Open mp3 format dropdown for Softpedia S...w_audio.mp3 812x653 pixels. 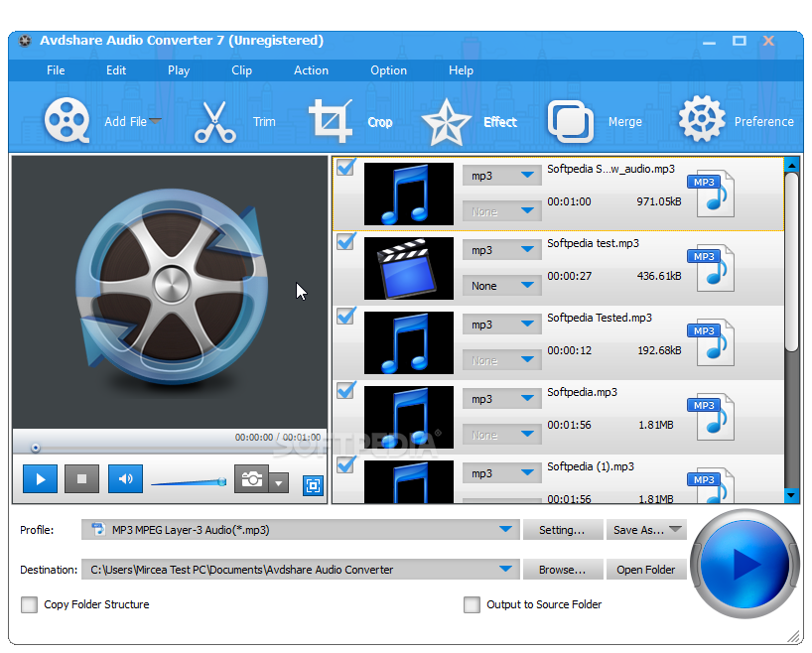[502, 176]
